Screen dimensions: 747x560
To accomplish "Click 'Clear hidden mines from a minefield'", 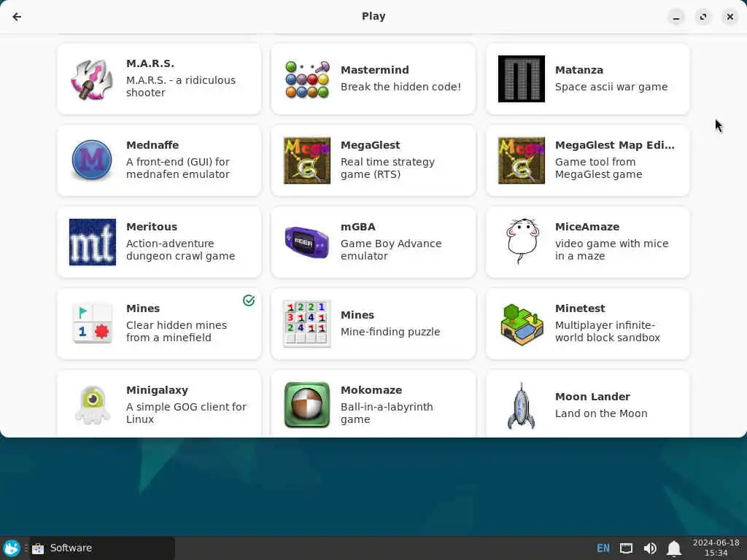I will click(x=177, y=332).
